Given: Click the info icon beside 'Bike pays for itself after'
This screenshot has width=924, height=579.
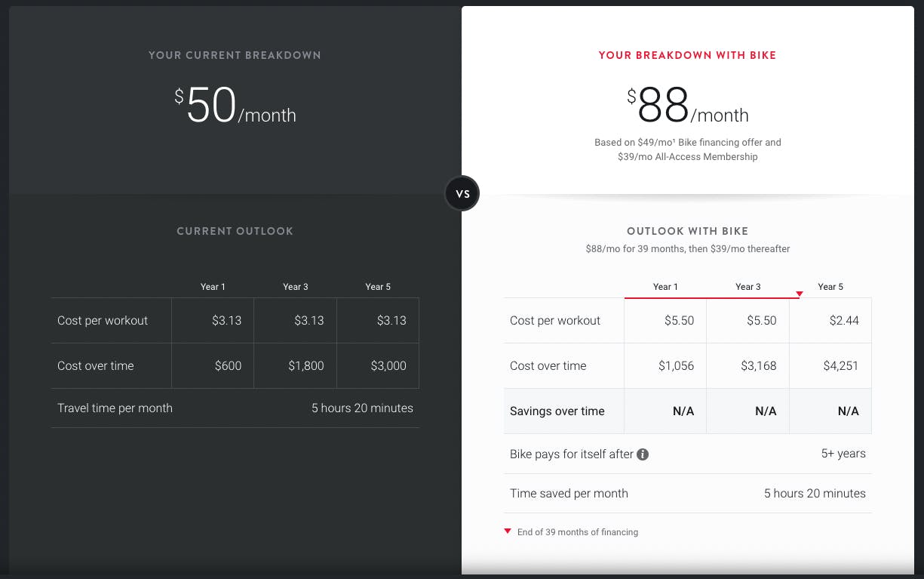Looking at the screenshot, I should [x=643, y=454].
